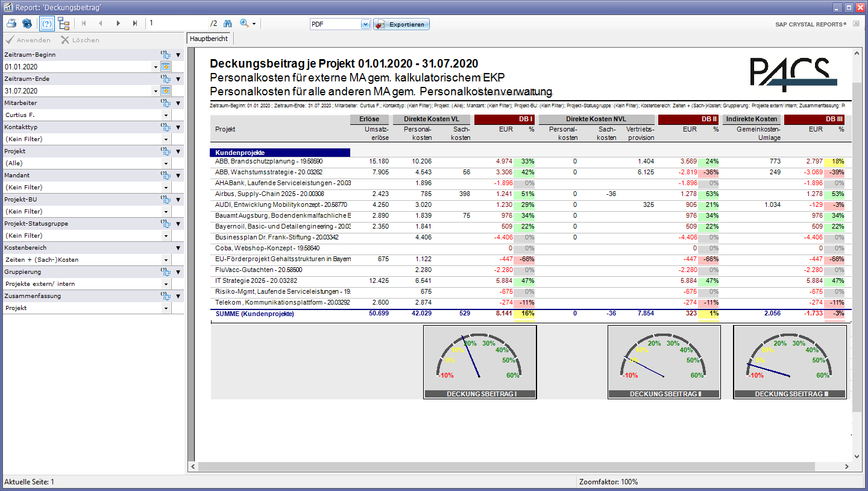
Task: Go to the previous page
Action: tap(100, 24)
